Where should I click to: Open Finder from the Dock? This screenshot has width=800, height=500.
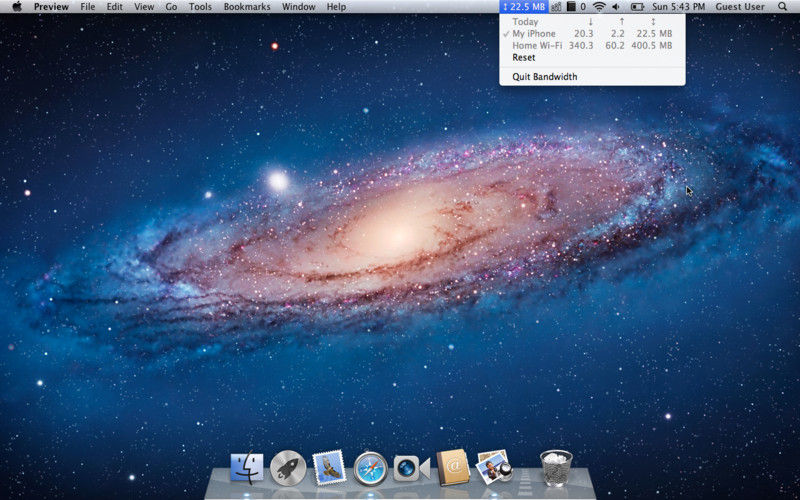point(247,468)
